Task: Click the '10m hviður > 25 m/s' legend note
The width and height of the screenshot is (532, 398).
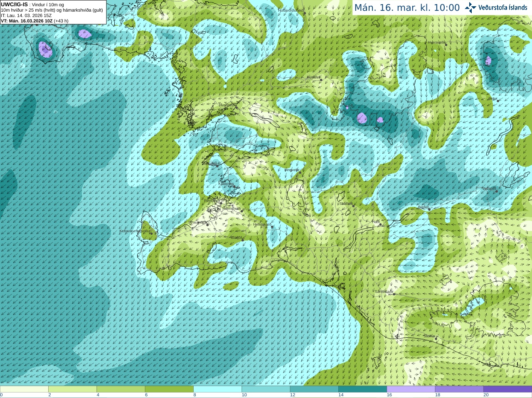Action: tap(21, 10)
